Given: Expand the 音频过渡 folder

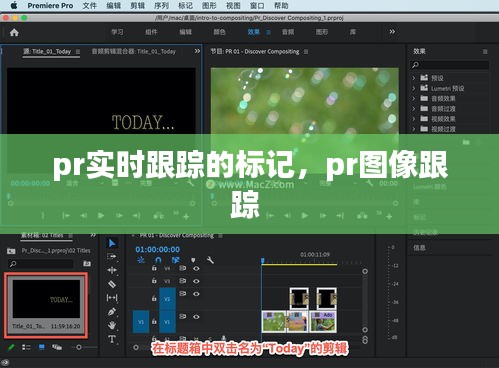Looking at the screenshot, I should pyautogui.click(x=414, y=109).
